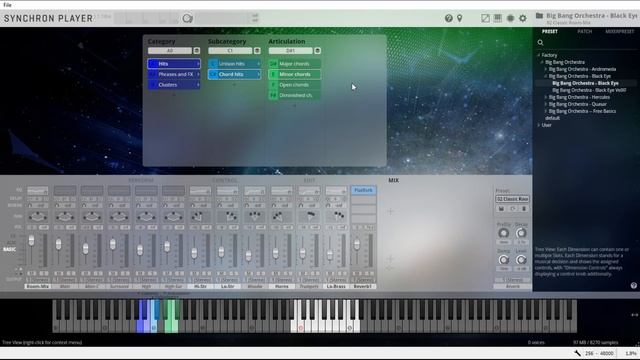Click the help icon at bottom of info panel
Screen dimensions: 640x360
633,286
